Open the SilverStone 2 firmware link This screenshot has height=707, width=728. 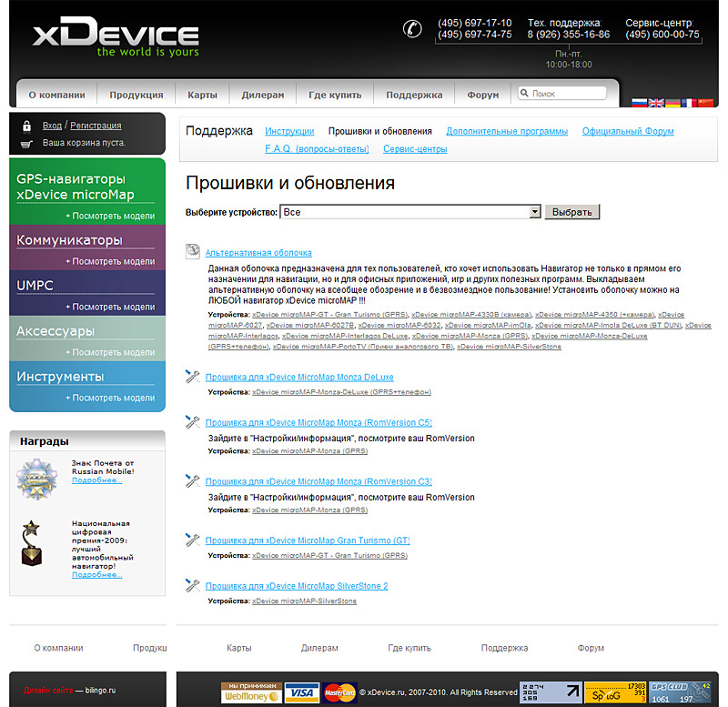pos(297,586)
